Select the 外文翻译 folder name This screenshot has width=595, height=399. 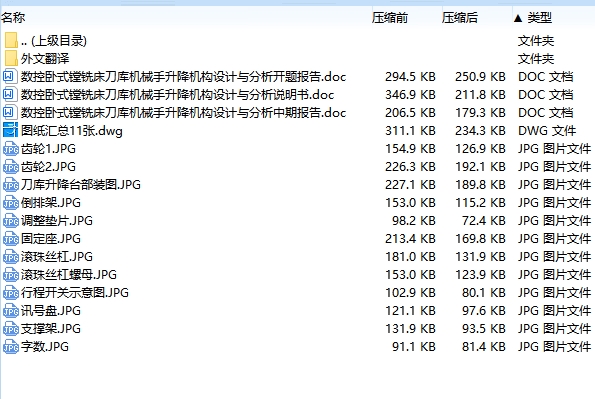point(45,58)
